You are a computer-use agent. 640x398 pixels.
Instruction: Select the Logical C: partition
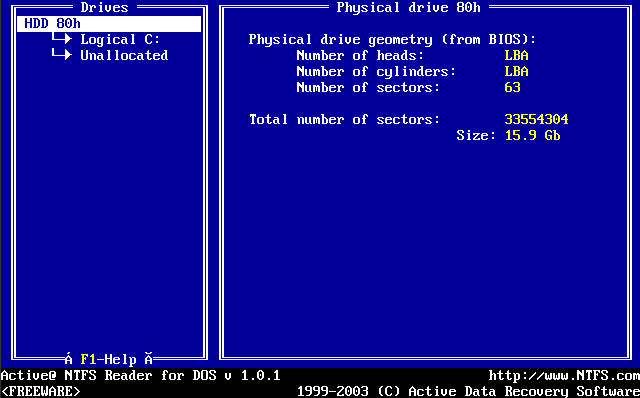[120, 40]
